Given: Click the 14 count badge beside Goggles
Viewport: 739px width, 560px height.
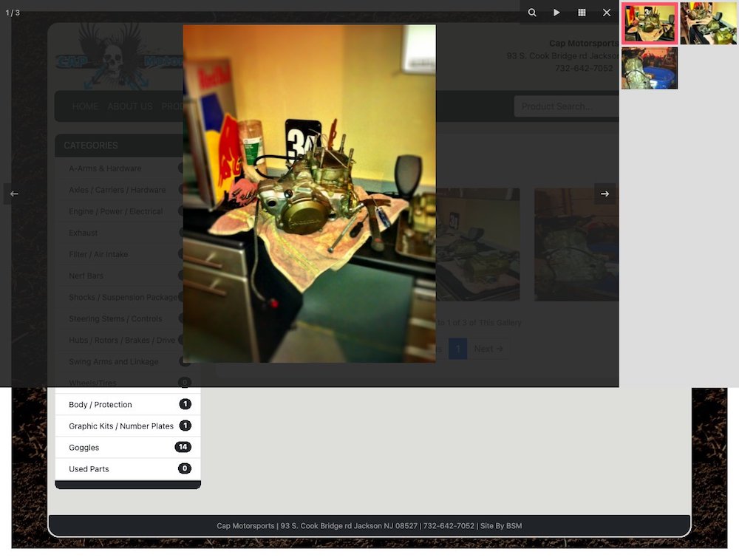Looking at the screenshot, I should [x=183, y=447].
